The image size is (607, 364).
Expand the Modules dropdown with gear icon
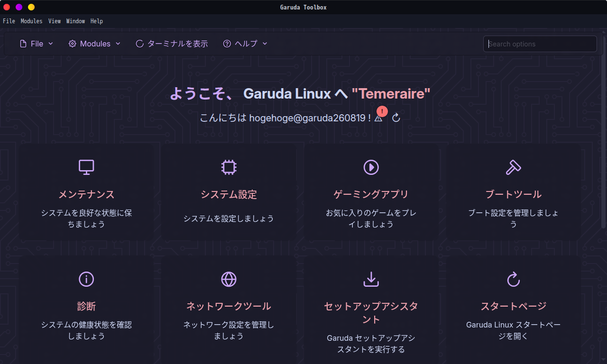[95, 44]
